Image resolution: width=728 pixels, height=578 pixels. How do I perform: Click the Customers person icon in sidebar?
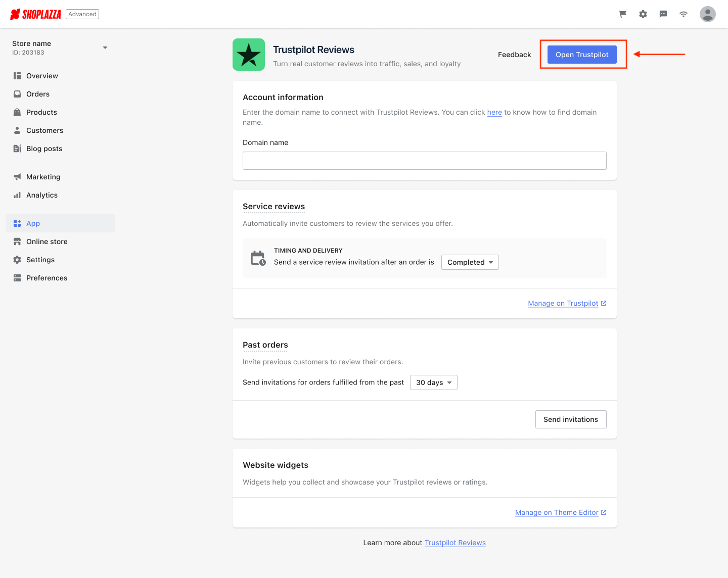17,130
